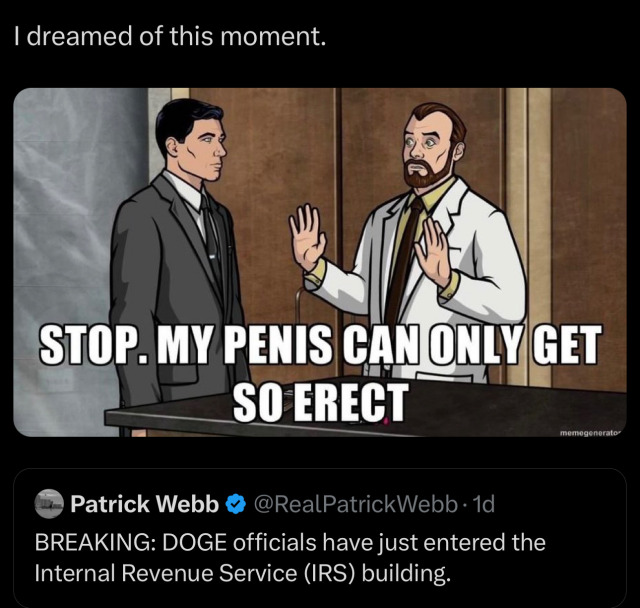
Task: Open the @RealPatrickWebb handle
Action: [355, 504]
